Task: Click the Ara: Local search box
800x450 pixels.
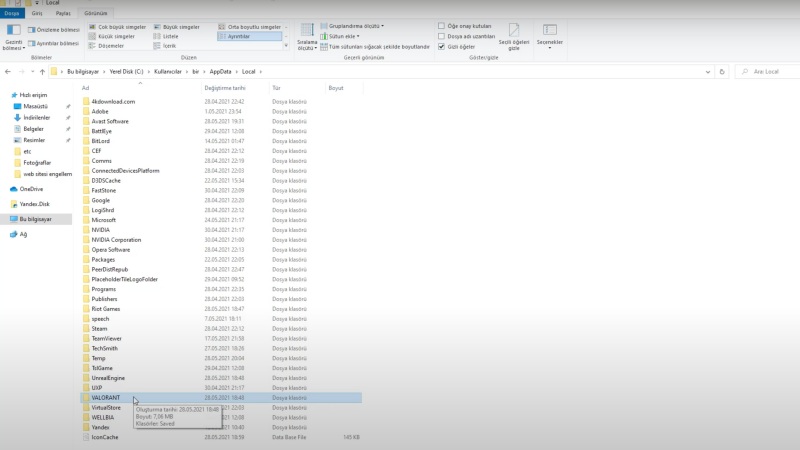Action: coord(768,71)
